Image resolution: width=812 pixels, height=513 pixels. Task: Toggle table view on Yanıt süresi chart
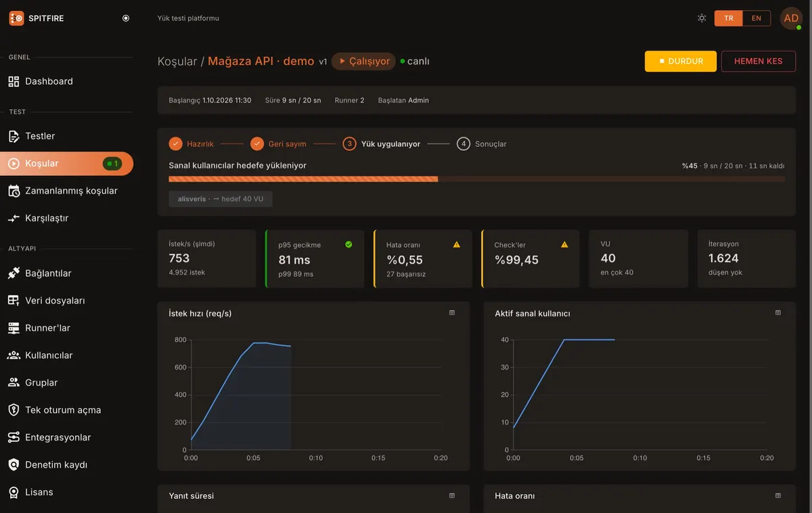[x=452, y=495]
